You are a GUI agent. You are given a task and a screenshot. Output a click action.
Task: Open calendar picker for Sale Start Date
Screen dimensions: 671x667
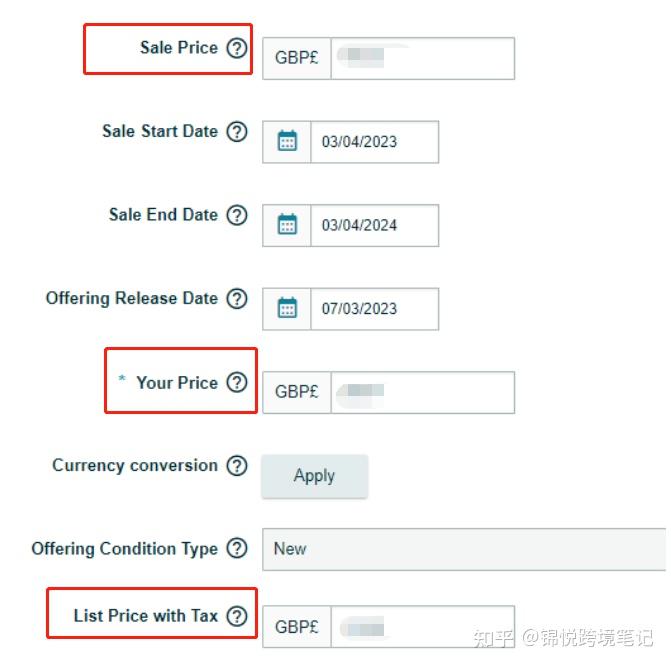coord(287,142)
